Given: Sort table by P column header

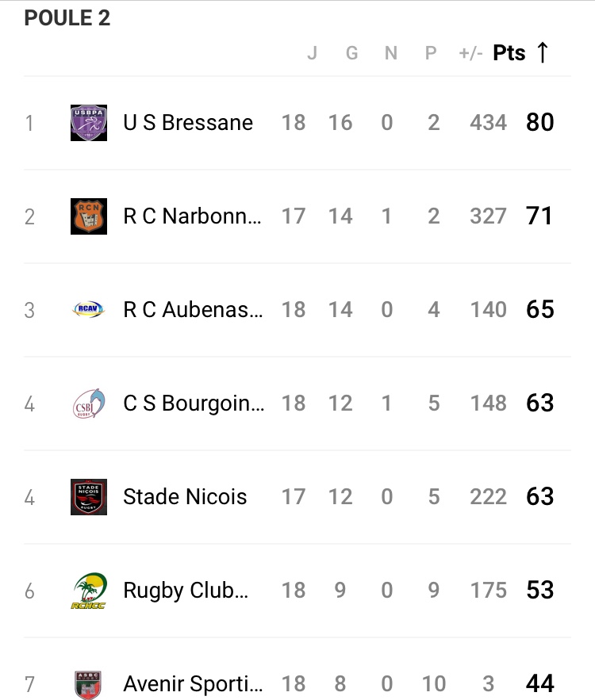Looking at the screenshot, I should (431, 54).
